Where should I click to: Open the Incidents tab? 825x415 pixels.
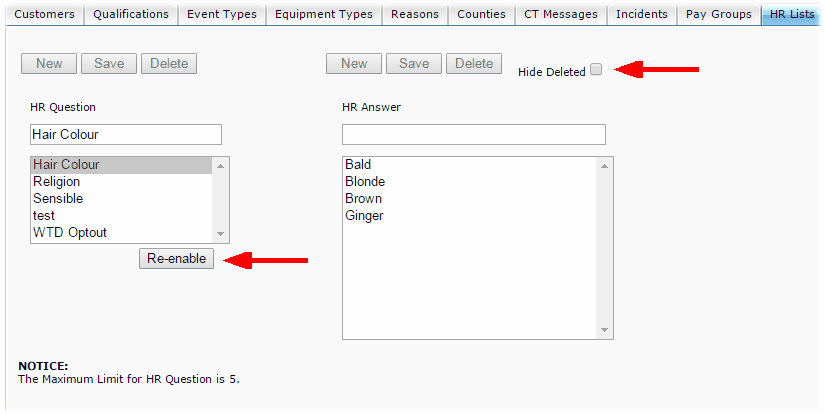(x=641, y=14)
